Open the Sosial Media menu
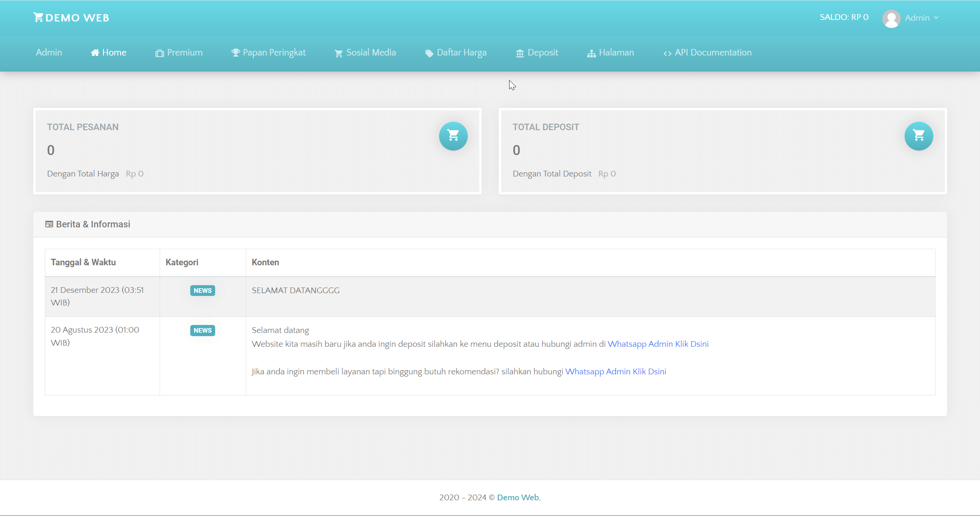 371,52
